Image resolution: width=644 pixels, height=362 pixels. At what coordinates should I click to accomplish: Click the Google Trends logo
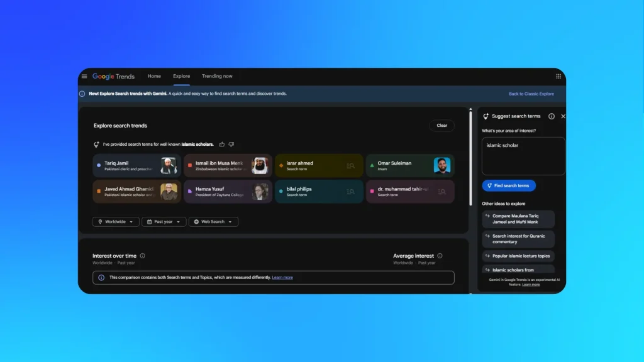(x=113, y=76)
